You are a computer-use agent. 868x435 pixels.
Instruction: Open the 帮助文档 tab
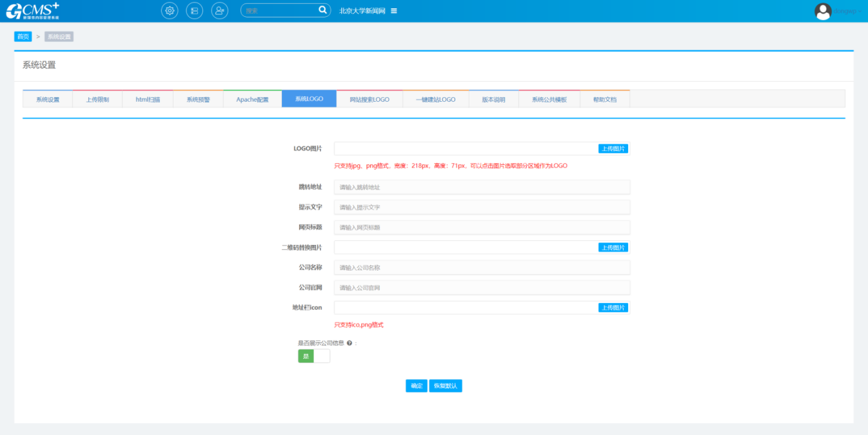click(604, 100)
